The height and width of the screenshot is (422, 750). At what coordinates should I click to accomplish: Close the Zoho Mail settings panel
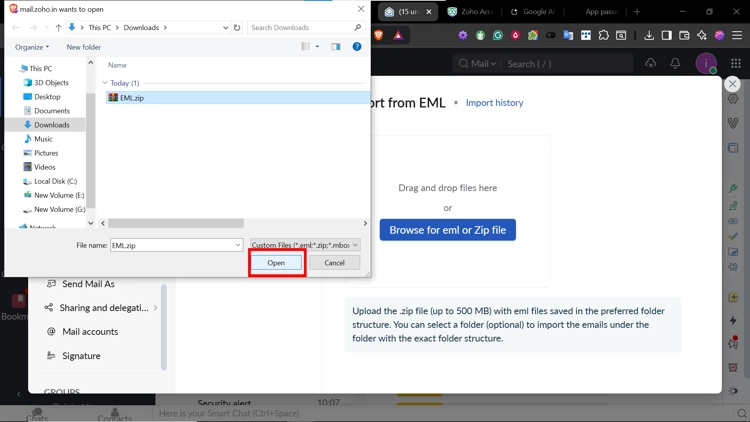pos(732,84)
